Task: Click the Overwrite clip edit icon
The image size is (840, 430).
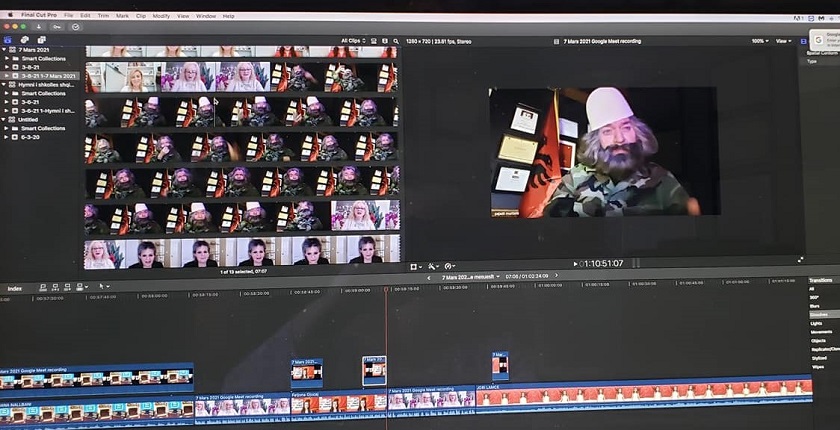Action: tap(81, 288)
